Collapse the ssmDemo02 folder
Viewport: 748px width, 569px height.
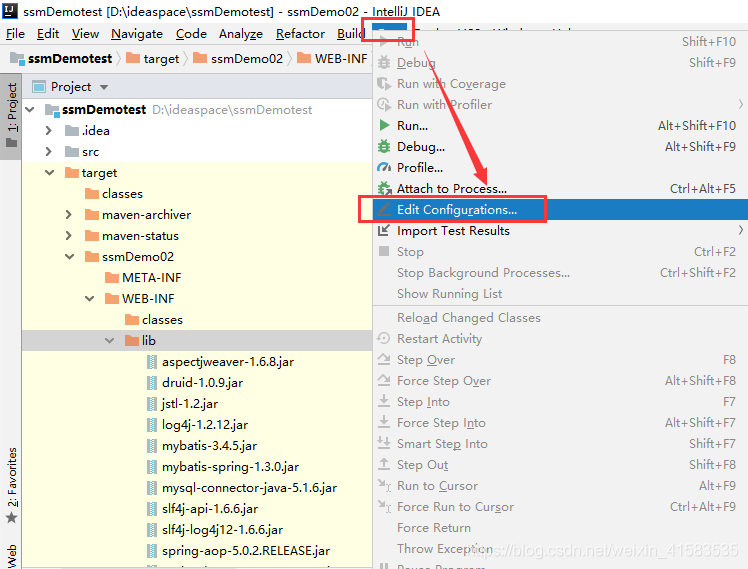[x=70, y=257]
